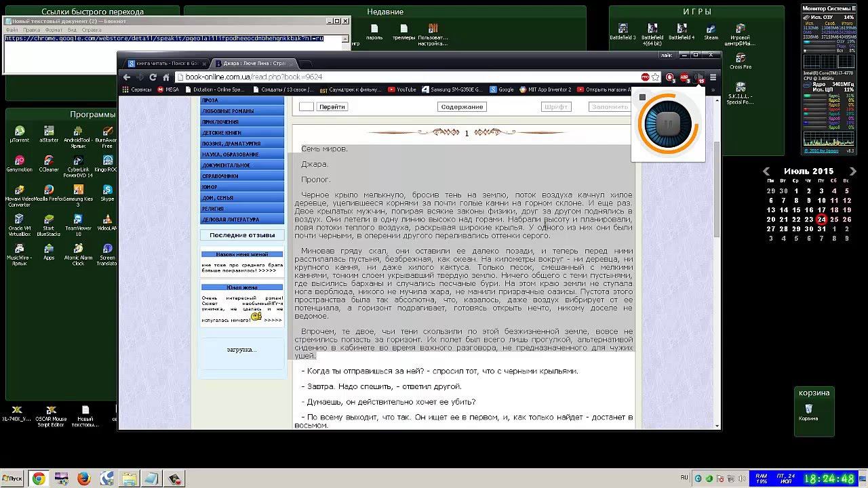Open Firefox from the taskbar
868x488 pixels.
84,479
